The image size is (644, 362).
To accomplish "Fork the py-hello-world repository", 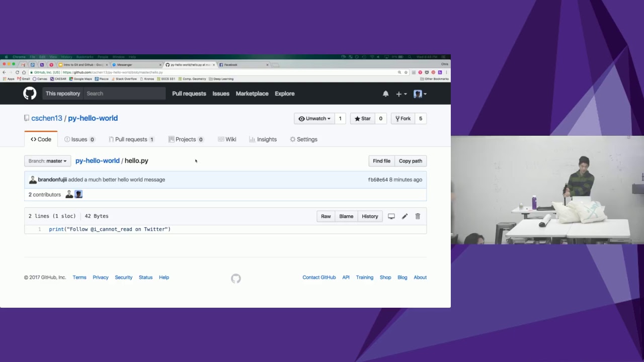I will click(403, 119).
